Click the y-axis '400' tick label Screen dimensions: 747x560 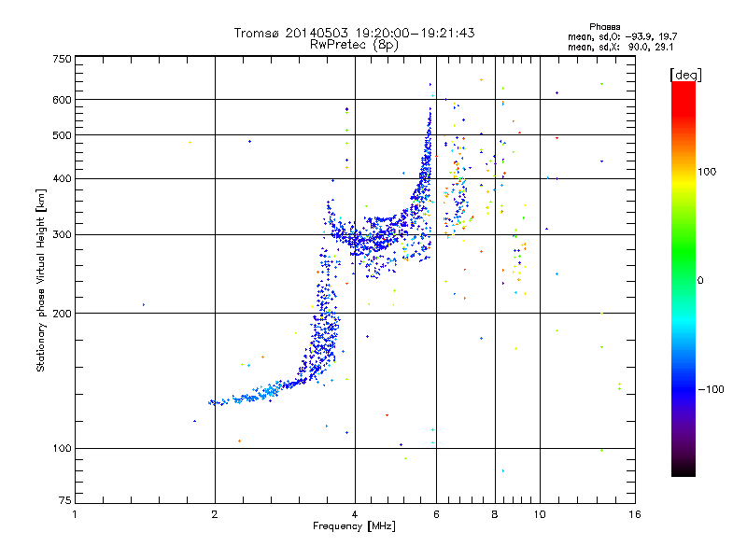(62, 178)
